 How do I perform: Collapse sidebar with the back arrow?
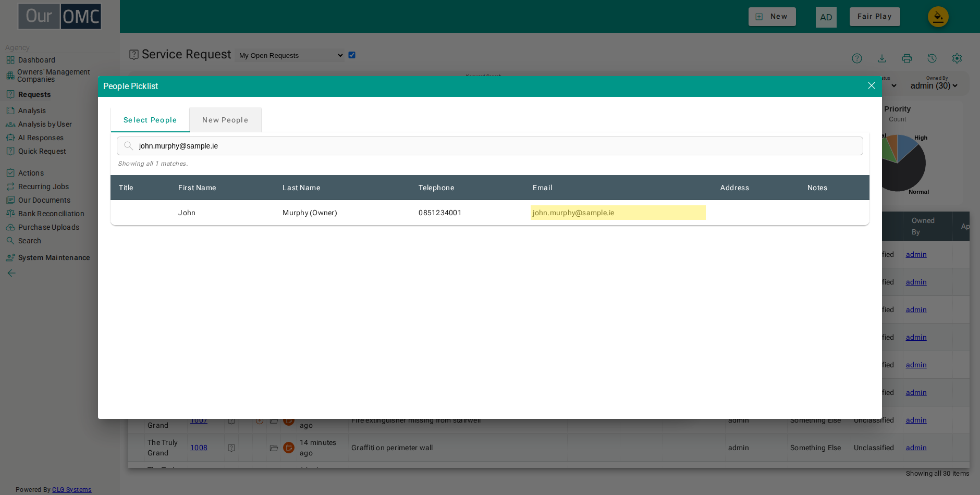pos(11,273)
